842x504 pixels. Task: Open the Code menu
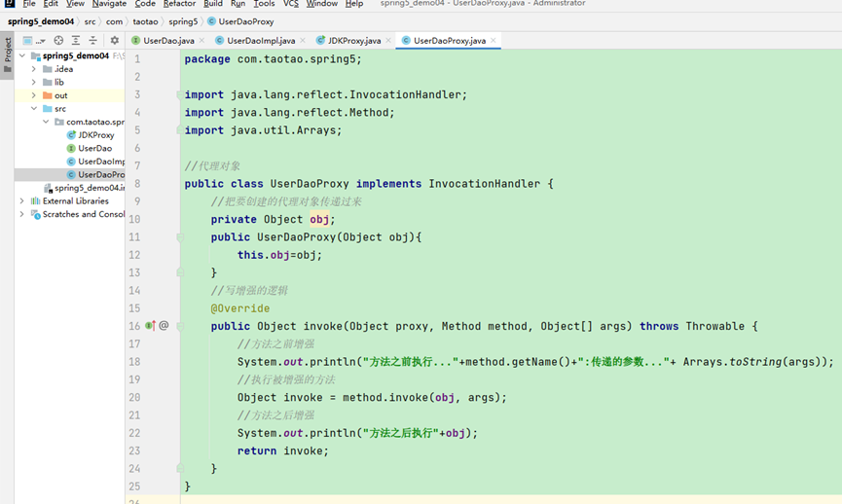[145, 3]
